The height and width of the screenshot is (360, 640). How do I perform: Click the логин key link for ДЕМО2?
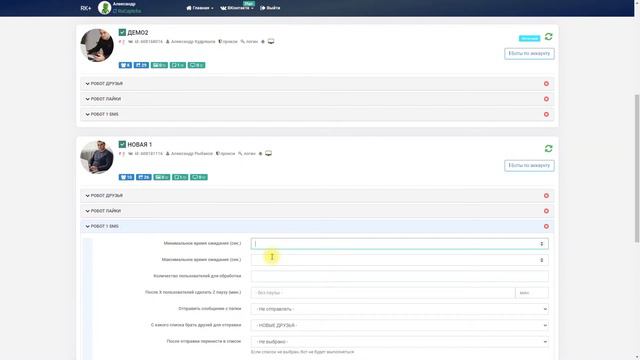249,42
